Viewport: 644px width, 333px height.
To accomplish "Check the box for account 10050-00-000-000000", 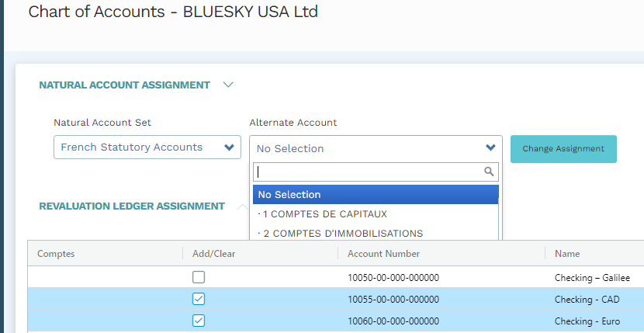I will [199, 277].
